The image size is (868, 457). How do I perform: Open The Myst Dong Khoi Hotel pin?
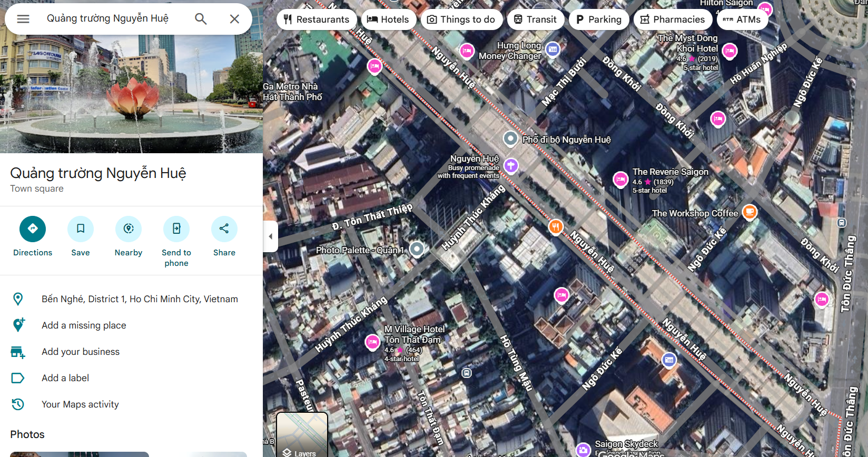pos(729,51)
